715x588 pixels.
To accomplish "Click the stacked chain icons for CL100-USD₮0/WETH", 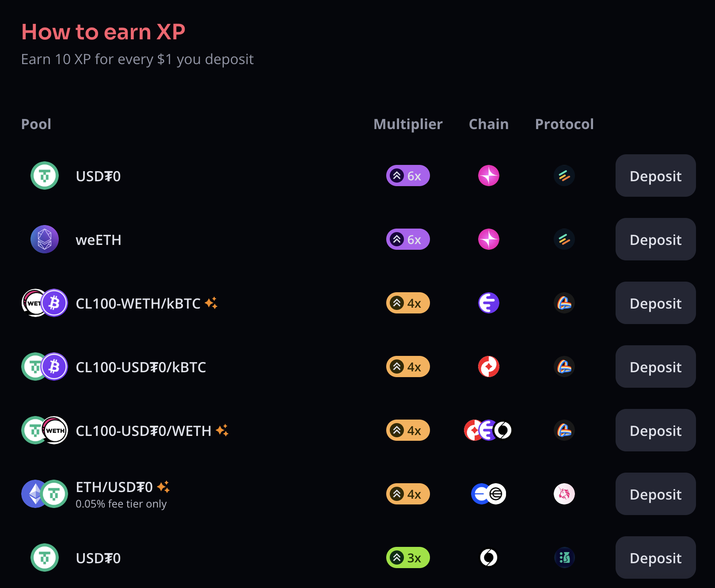I will pos(488,430).
